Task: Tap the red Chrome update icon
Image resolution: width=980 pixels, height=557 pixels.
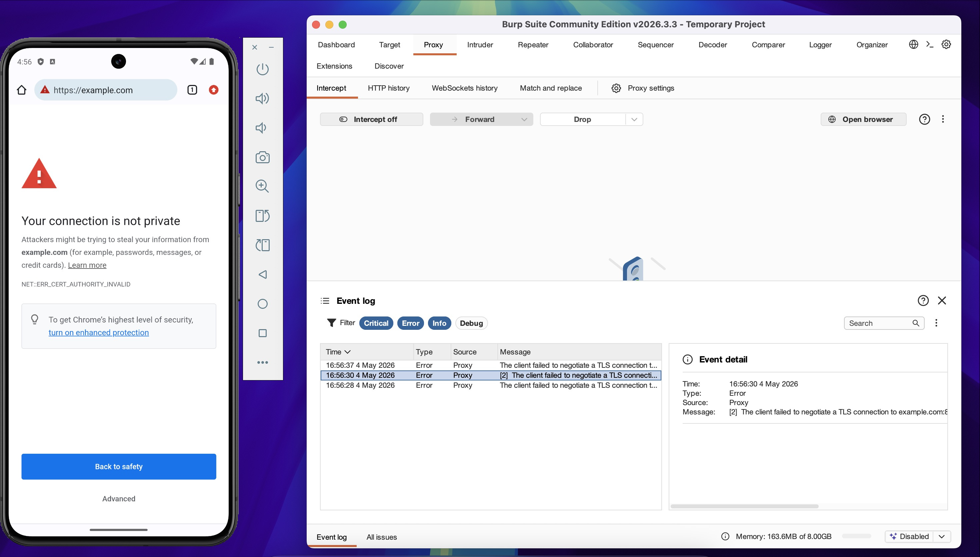Action: pos(214,90)
